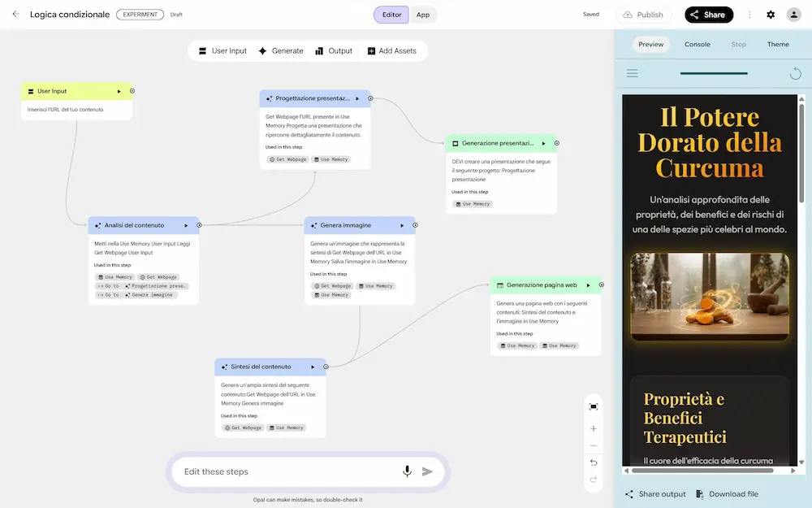
Task: Open the Theme tab
Action: point(778,44)
